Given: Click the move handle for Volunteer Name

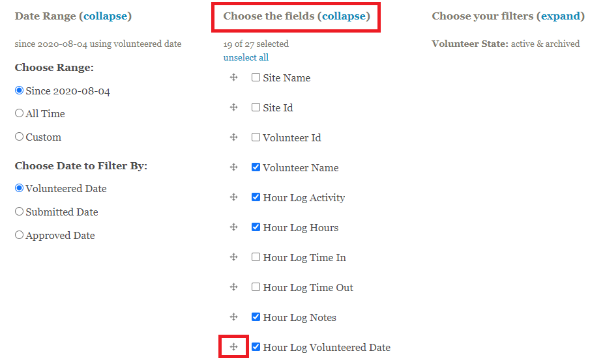Looking at the screenshot, I should click(233, 167).
